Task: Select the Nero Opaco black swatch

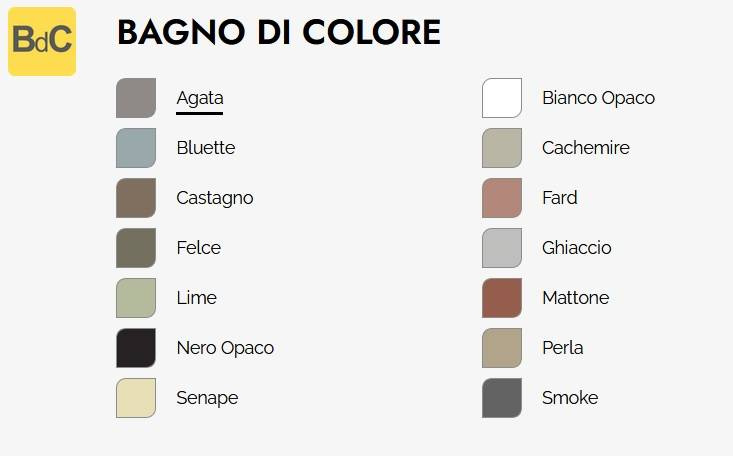Action: coord(136,348)
